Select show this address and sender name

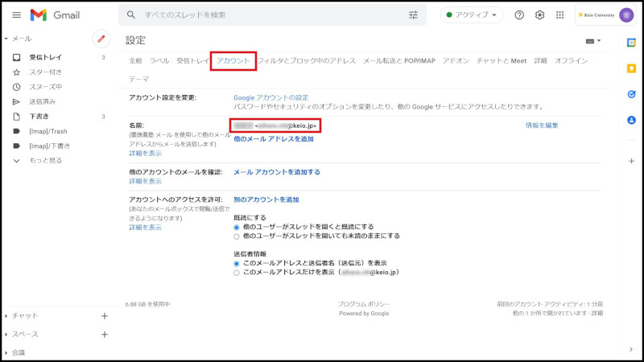click(236, 263)
